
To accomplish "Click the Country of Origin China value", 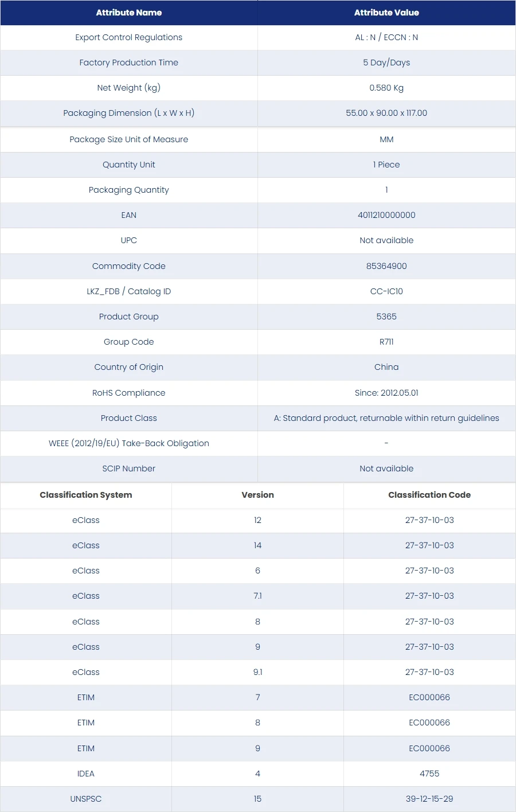I will [x=386, y=367].
